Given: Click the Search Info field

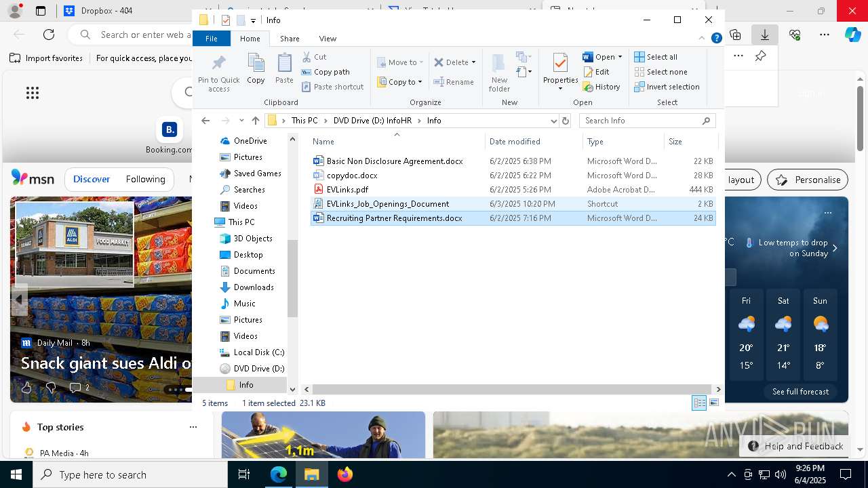Looking at the screenshot, I should coord(647,121).
